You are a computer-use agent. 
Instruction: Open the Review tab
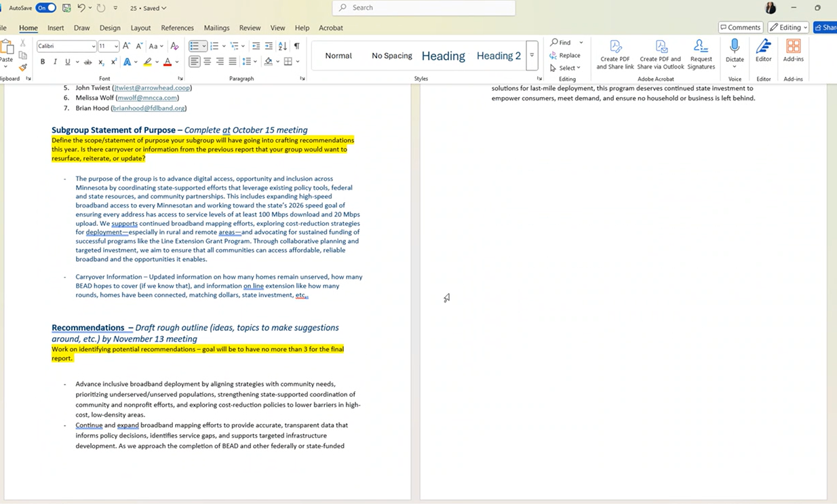(x=250, y=28)
